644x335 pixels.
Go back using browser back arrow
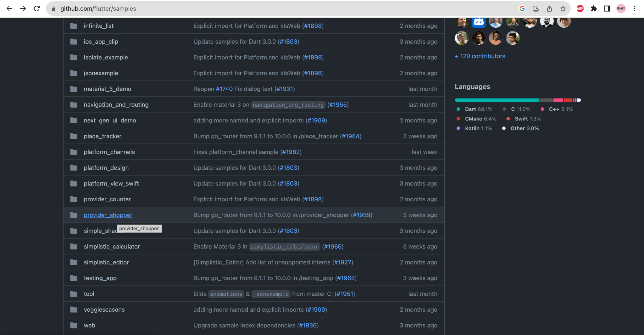9,8
